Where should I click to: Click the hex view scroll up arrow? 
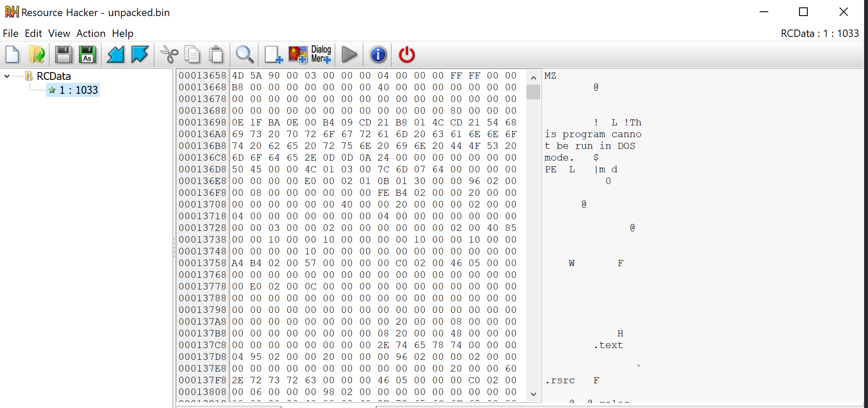(533, 78)
